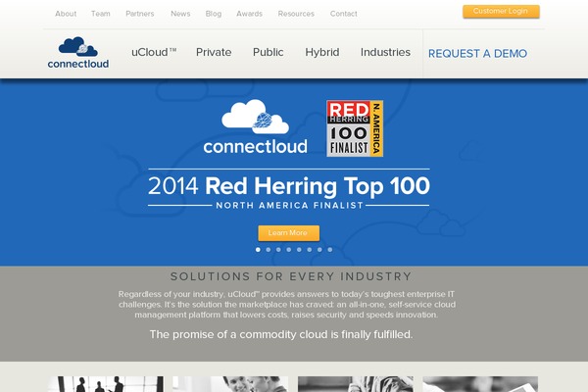Viewport: 588px width, 392px height.
Task: Visit the Blog
Action: tap(214, 14)
